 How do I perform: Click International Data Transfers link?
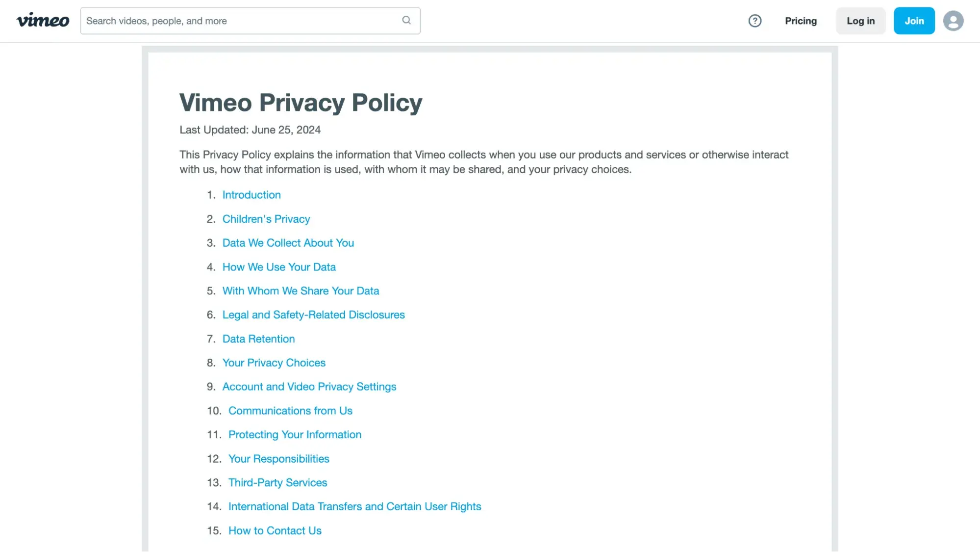coord(355,506)
